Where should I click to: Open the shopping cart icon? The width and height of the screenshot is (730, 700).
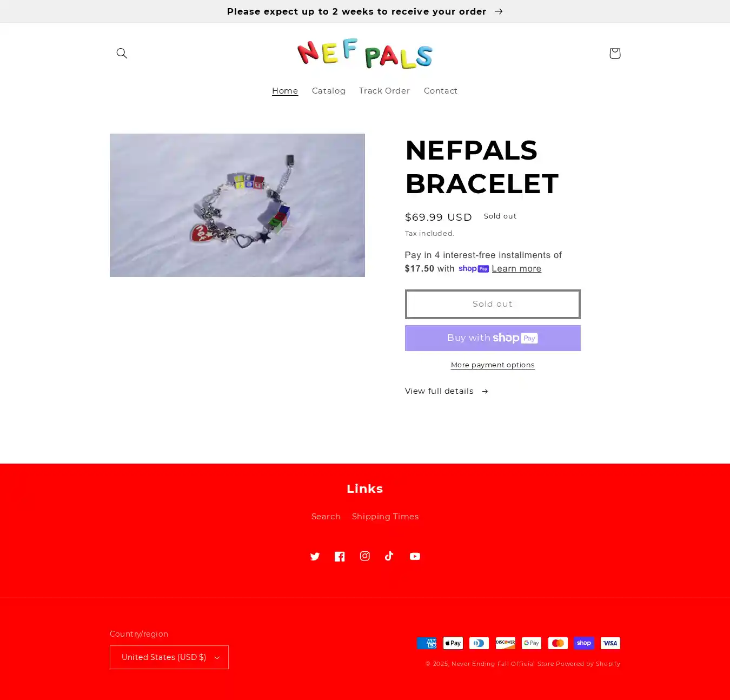(614, 53)
